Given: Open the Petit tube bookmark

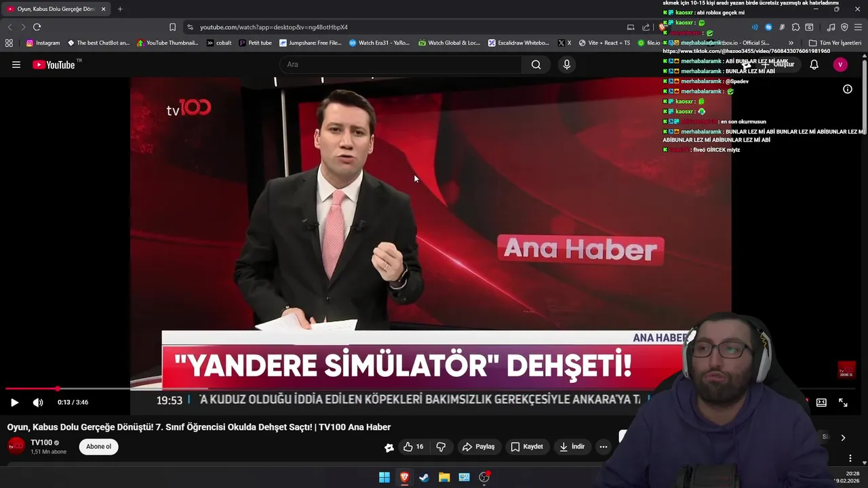Looking at the screenshot, I should [255, 43].
